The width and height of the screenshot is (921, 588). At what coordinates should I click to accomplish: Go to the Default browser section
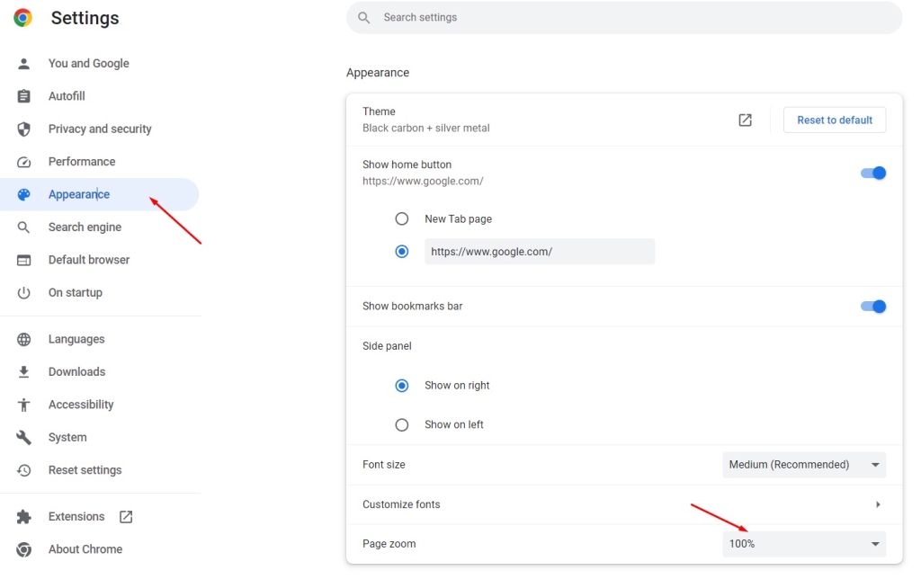tap(89, 260)
